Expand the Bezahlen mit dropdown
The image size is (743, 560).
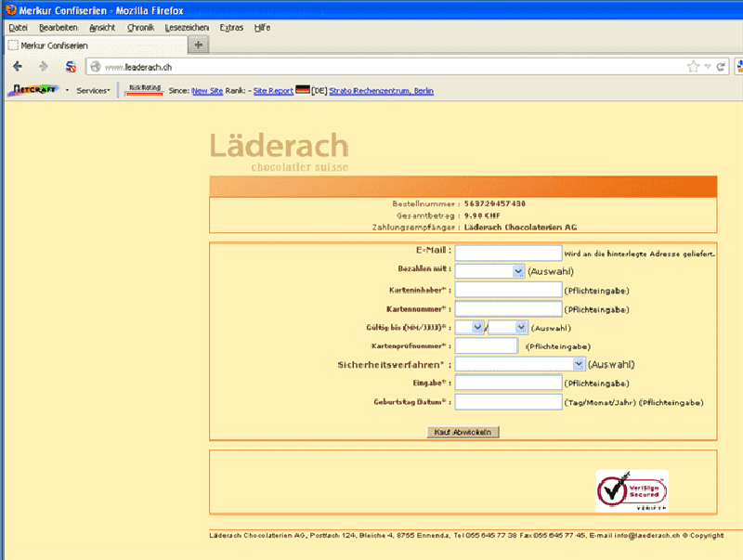tap(489, 271)
